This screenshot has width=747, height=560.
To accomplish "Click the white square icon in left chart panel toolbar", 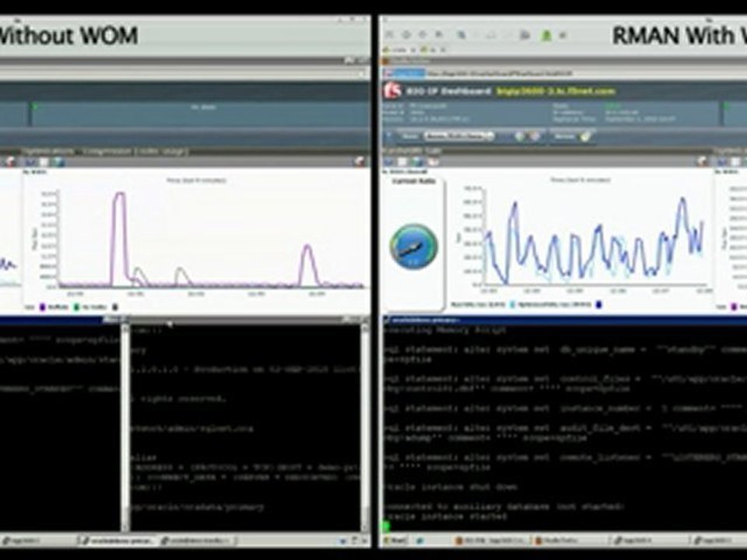I will pyautogui.click(x=44, y=163).
